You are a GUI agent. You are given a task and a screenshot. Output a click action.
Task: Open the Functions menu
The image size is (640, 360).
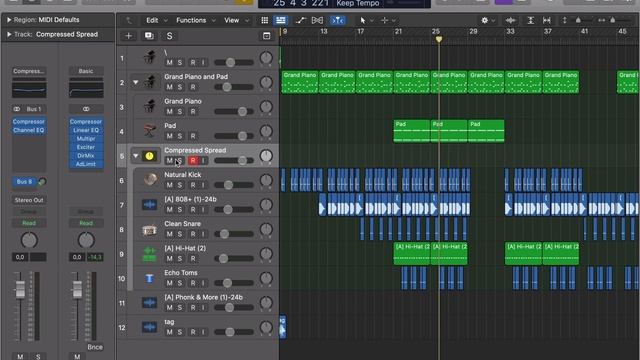coord(191,20)
